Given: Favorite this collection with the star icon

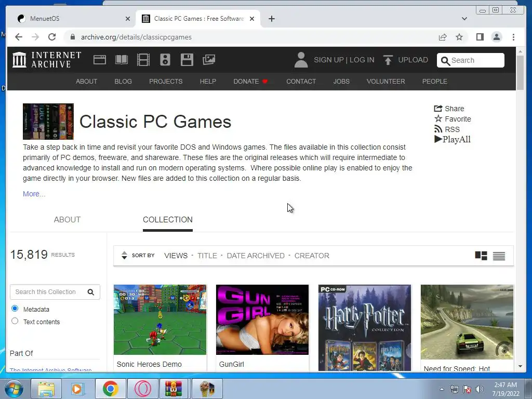Looking at the screenshot, I should coord(438,118).
